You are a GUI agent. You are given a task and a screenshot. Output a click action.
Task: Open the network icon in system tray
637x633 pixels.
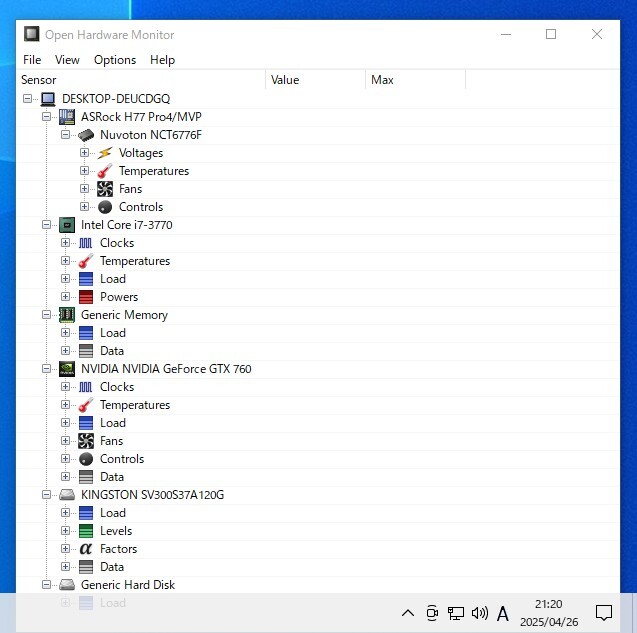point(456,613)
